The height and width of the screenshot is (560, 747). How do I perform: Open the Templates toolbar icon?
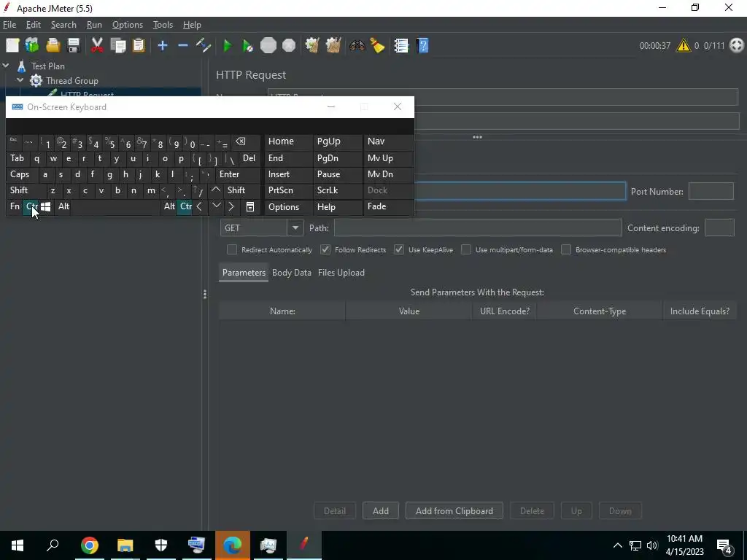point(32,46)
